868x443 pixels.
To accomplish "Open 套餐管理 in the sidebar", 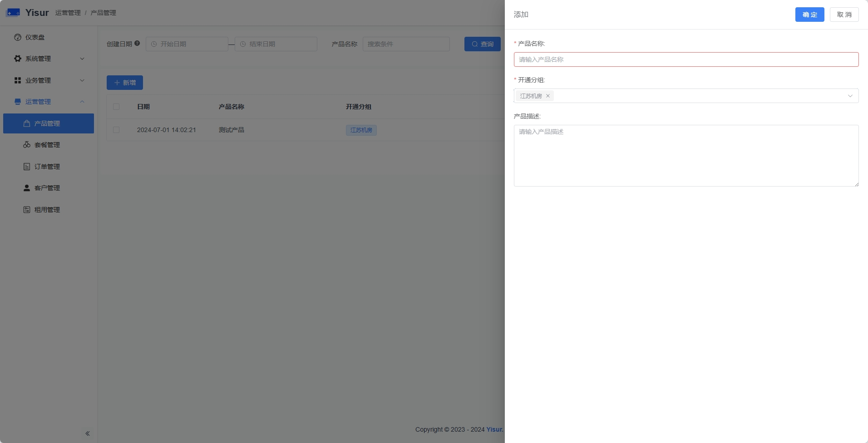I will [x=47, y=145].
